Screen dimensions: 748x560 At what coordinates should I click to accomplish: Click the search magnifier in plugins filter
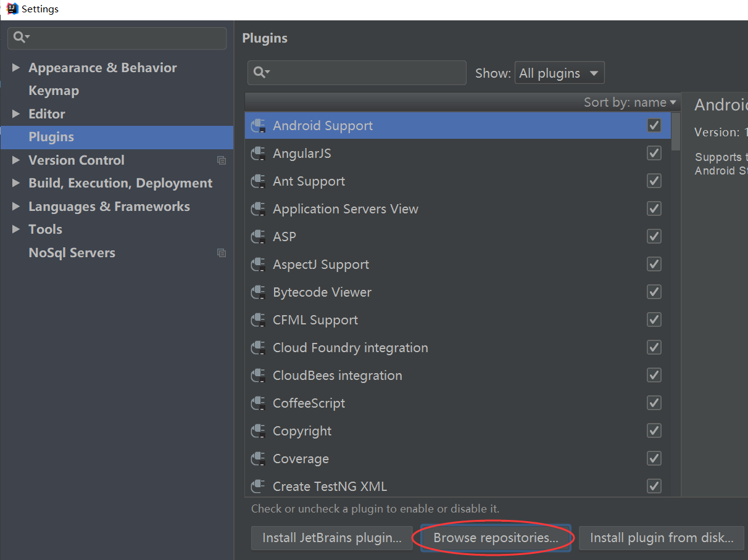click(x=261, y=73)
